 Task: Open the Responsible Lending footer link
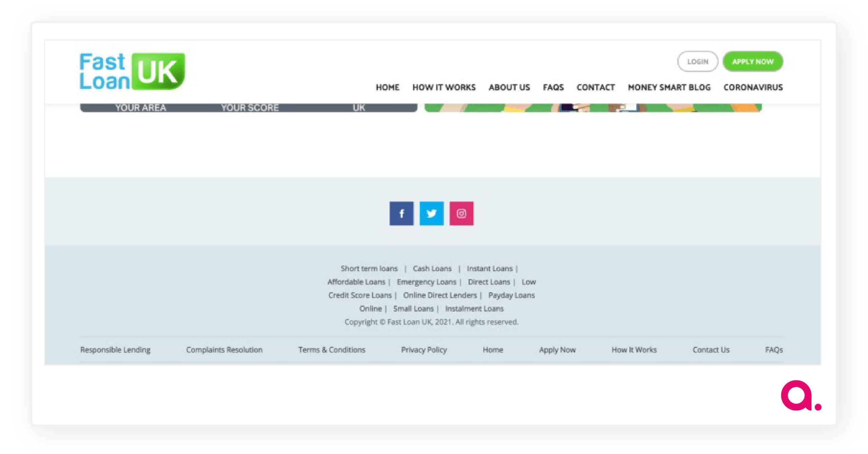[x=115, y=349]
